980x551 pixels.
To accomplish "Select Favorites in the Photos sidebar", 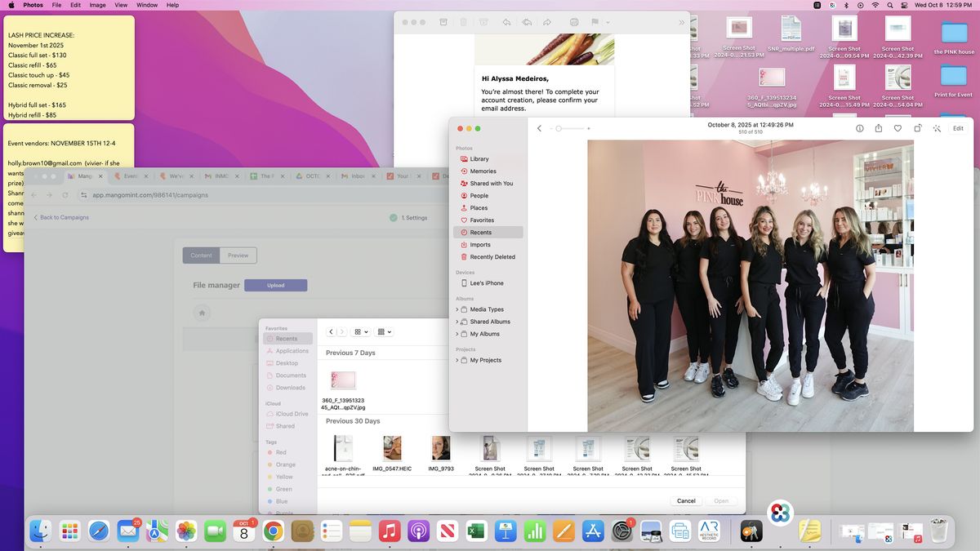I will tap(481, 220).
